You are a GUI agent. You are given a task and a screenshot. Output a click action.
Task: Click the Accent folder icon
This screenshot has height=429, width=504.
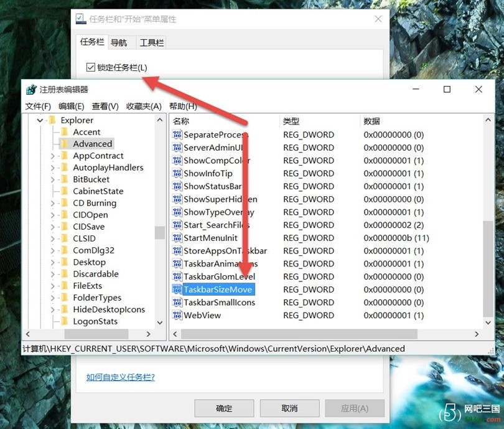pos(65,132)
